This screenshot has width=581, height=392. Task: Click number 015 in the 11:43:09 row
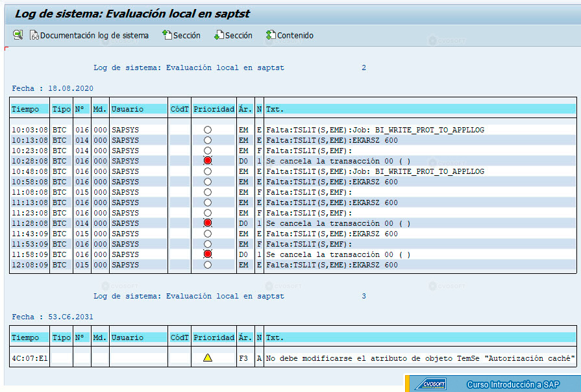point(82,234)
